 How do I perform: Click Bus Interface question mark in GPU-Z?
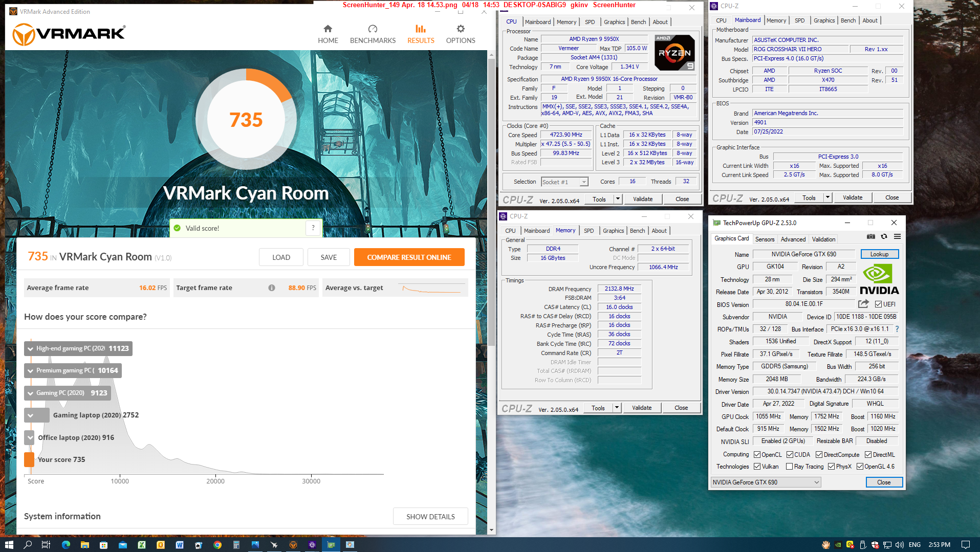pos(897,329)
